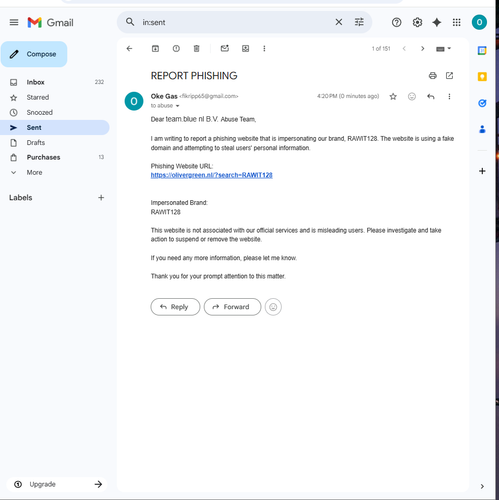The height and width of the screenshot is (500, 499).
Task: Show recipient details dropdown next to 'to abuse'
Action: pos(177,106)
